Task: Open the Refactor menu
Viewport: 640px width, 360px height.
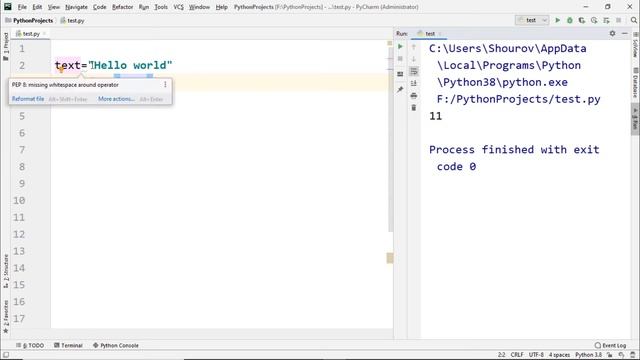Action: [x=122, y=7]
